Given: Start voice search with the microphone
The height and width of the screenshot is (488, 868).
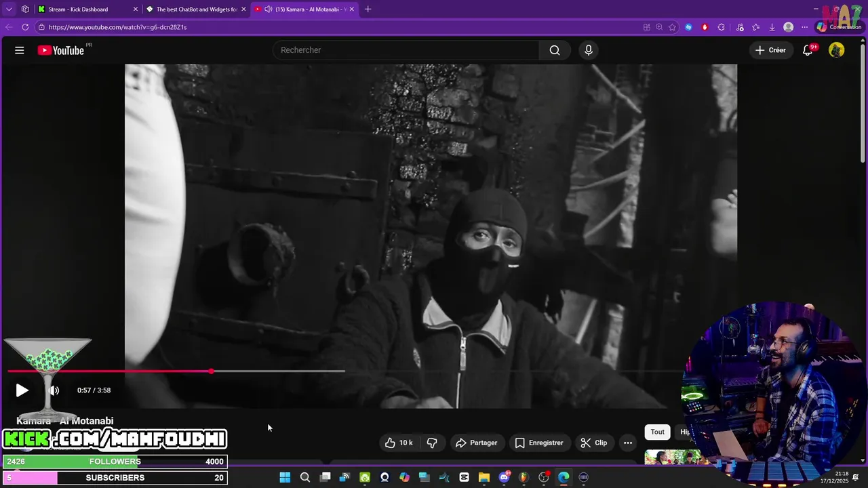Looking at the screenshot, I should tap(589, 50).
